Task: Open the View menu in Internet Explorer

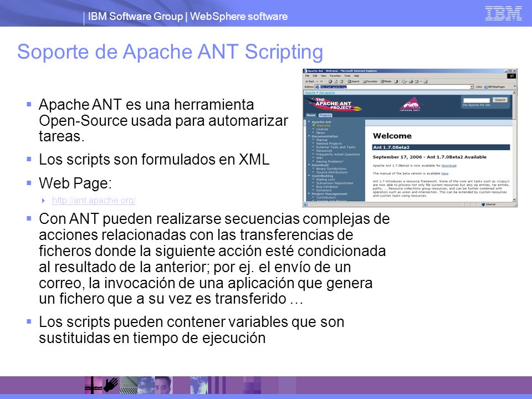Action: [x=324, y=76]
